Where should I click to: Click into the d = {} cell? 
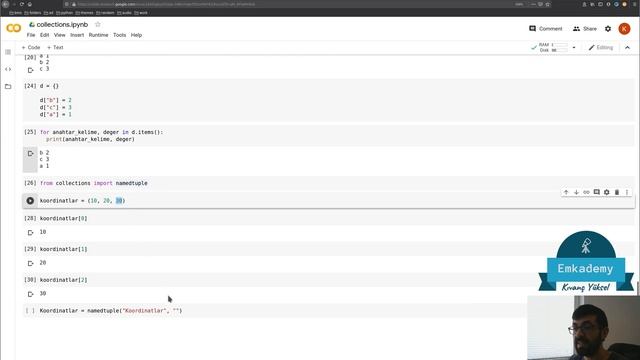[x=329, y=100]
